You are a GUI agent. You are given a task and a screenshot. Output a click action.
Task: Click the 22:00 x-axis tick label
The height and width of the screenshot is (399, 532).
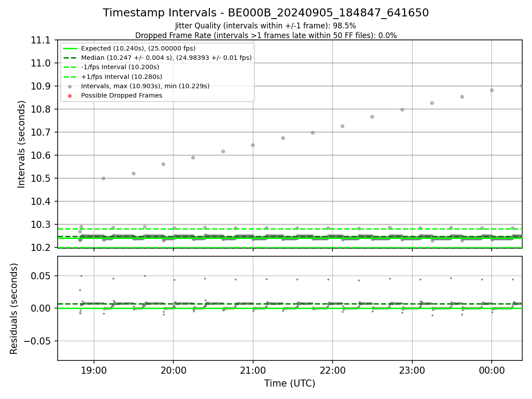332,371
